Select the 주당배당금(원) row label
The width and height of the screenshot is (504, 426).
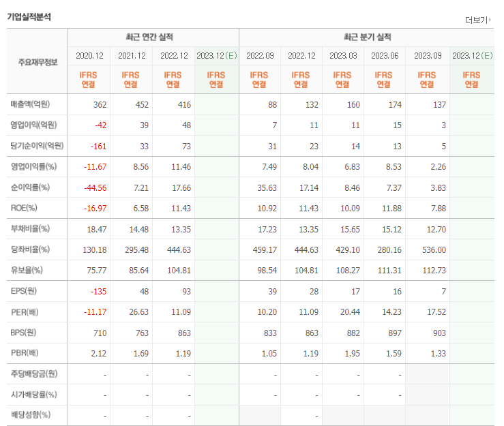[x=34, y=374]
